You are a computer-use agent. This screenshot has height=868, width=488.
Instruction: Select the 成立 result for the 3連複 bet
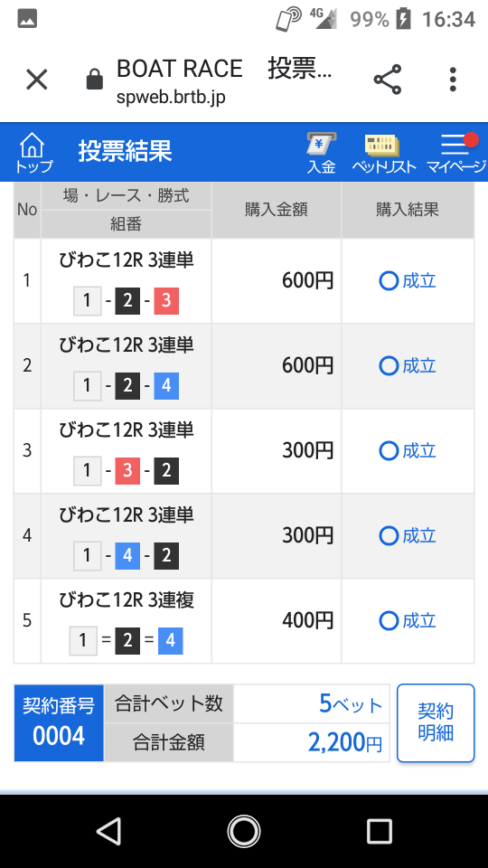[x=408, y=621]
